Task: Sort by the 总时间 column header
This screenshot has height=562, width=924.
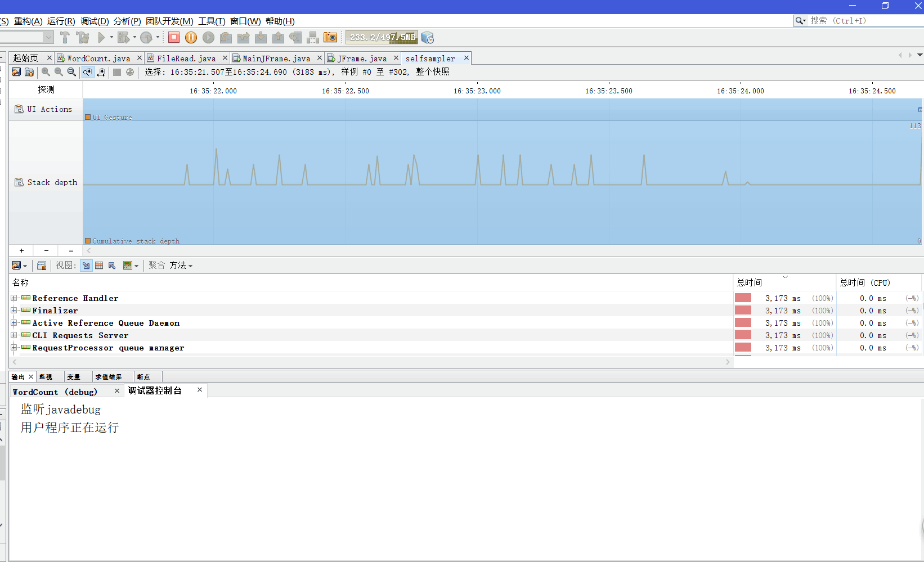Action: [x=784, y=282]
